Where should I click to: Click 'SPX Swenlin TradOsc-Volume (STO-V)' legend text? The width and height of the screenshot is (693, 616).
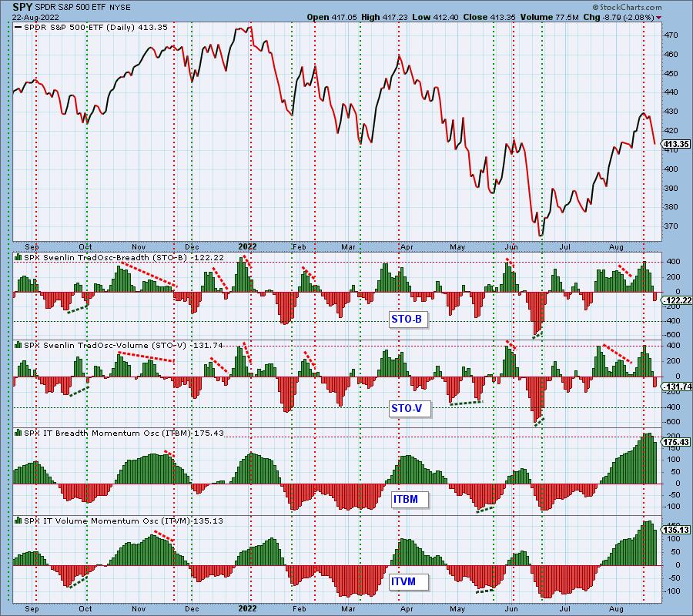tap(105, 346)
